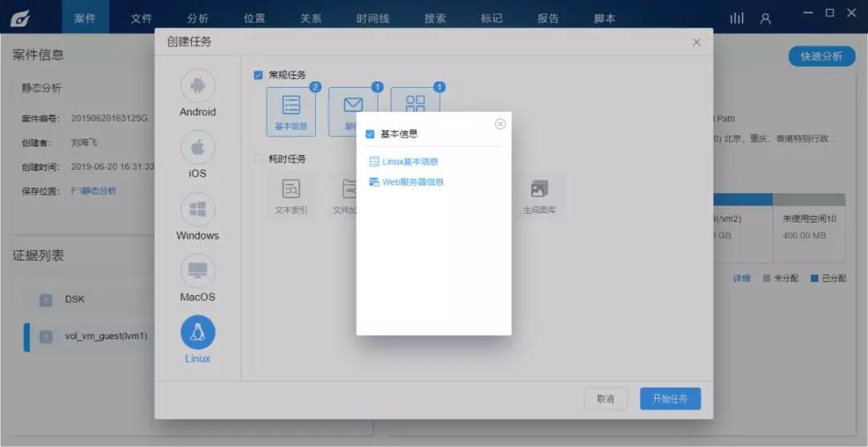Click the 未使用空间10 partition block
868x447 pixels.
coord(809,228)
